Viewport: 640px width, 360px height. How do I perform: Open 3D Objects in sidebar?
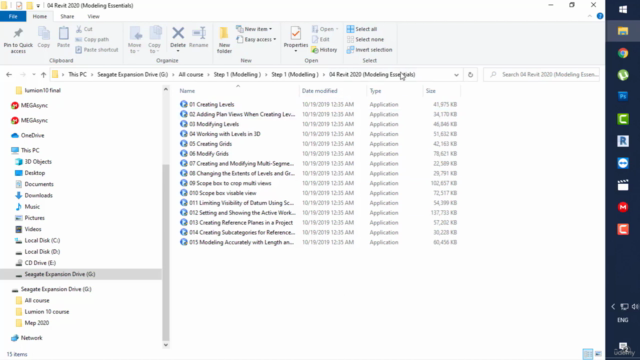pyautogui.click(x=38, y=162)
